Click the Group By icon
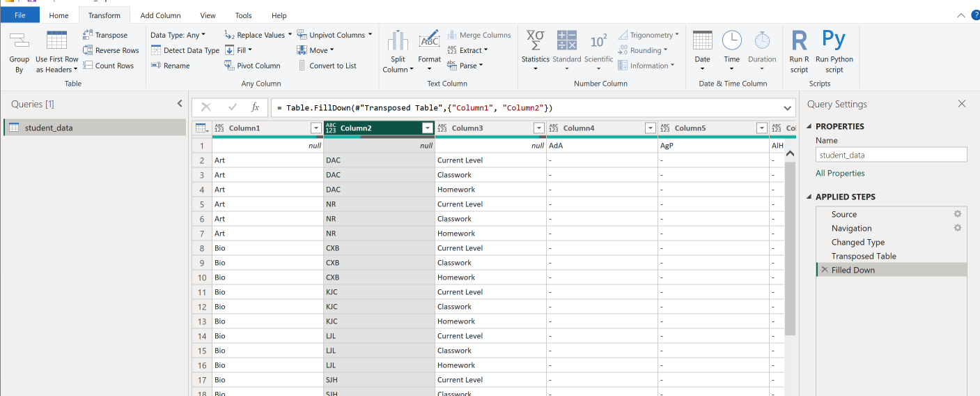The image size is (980, 396). 19,42
